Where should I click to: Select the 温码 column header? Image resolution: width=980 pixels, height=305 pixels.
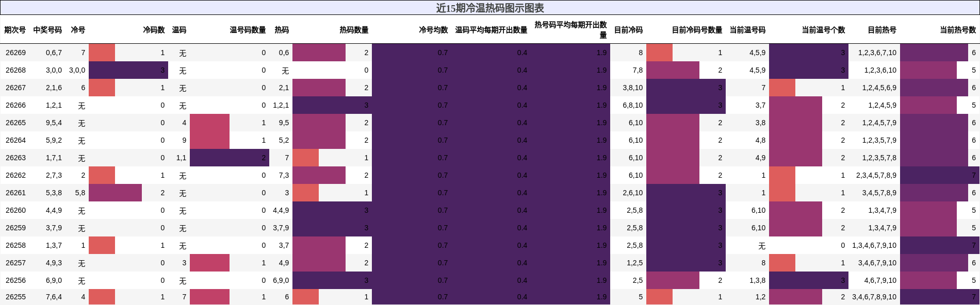pyautogui.click(x=179, y=30)
